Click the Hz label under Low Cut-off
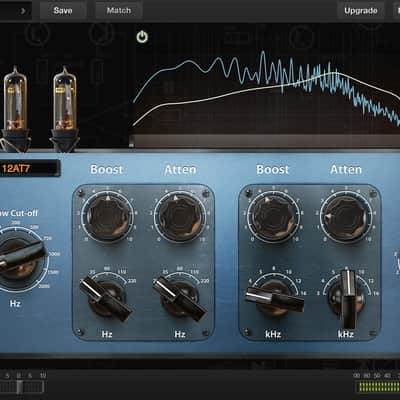400x400 pixels. point(15,303)
